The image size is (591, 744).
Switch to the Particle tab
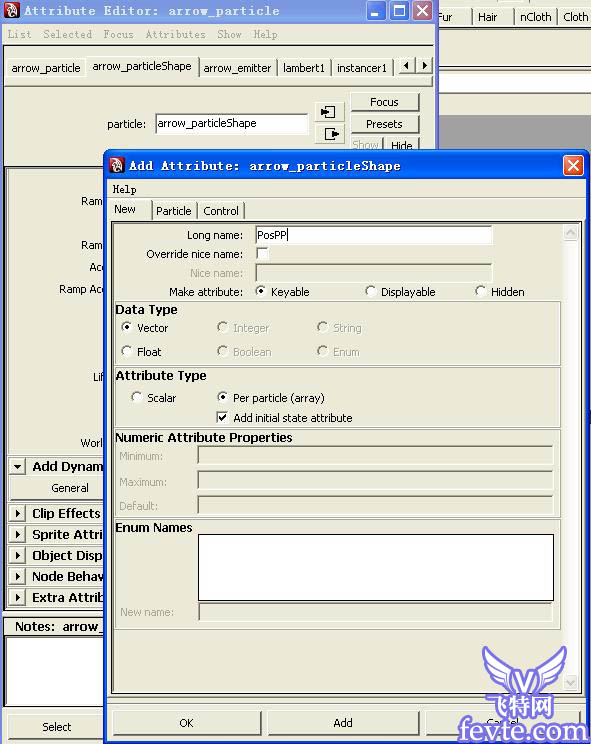click(x=174, y=211)
